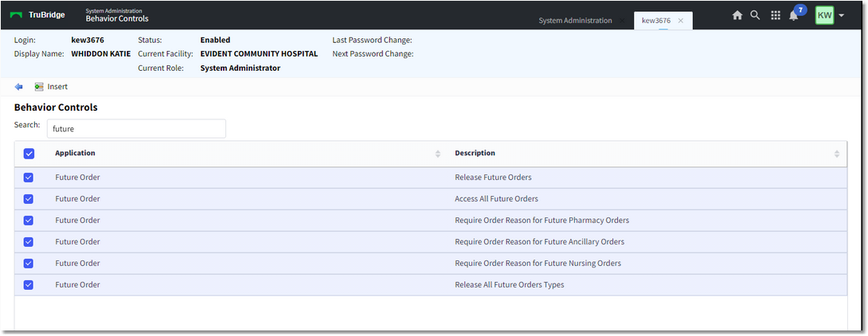Switch to the System Administration tab
This screenshot has height=336, width=868.
[x=575, y=21]
